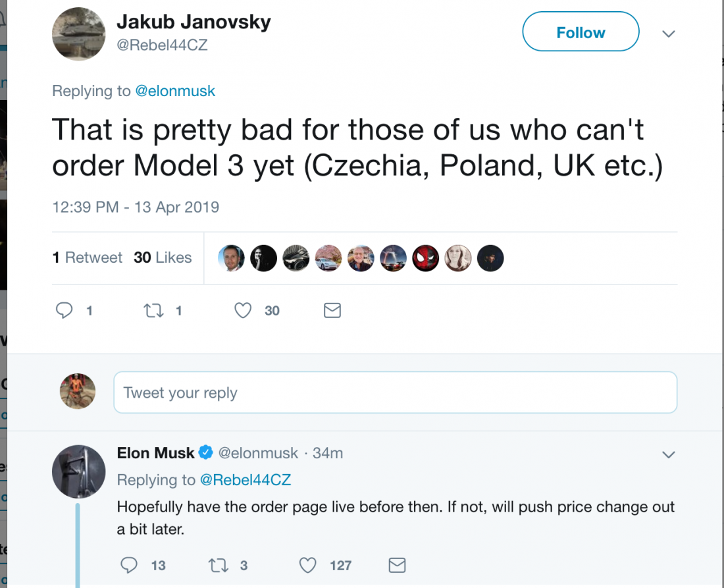Screen dimensions: 724x588
Task: Retweet Elon Musk's reply
Action: click(217, 565)
